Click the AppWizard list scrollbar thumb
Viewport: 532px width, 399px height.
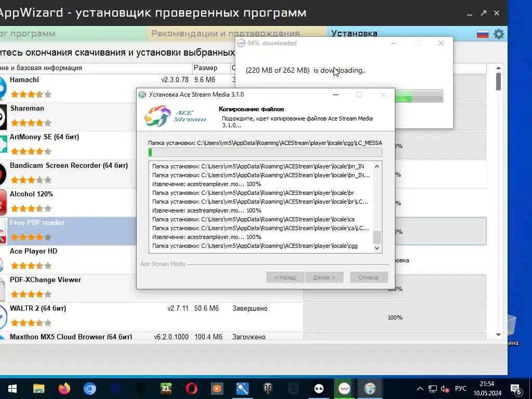pyautogui.click(x=498, y=82)
